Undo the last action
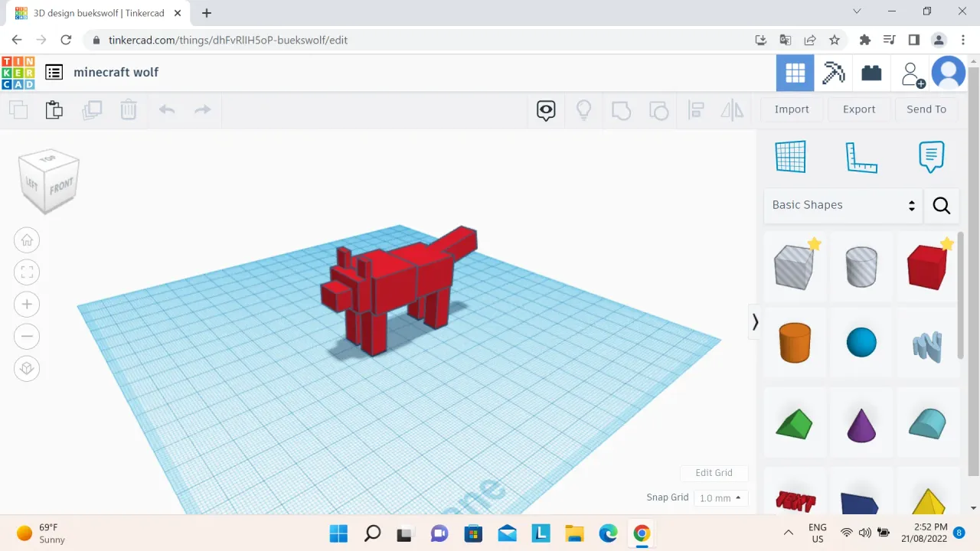Screen dimensions: 980x551 click(167, 109)
